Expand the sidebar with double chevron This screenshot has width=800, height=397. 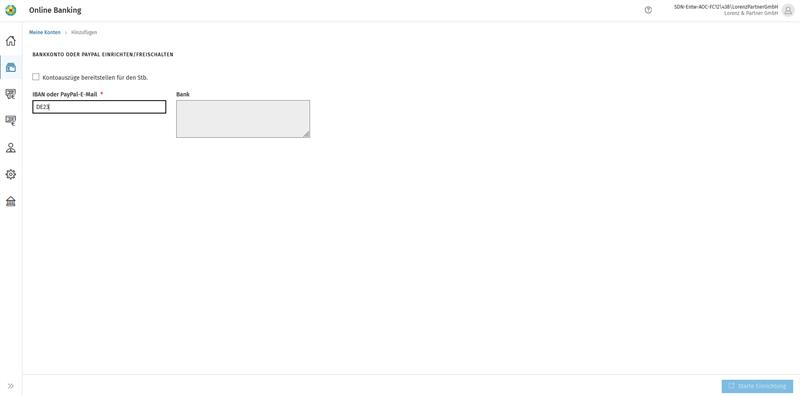[11, 386]
